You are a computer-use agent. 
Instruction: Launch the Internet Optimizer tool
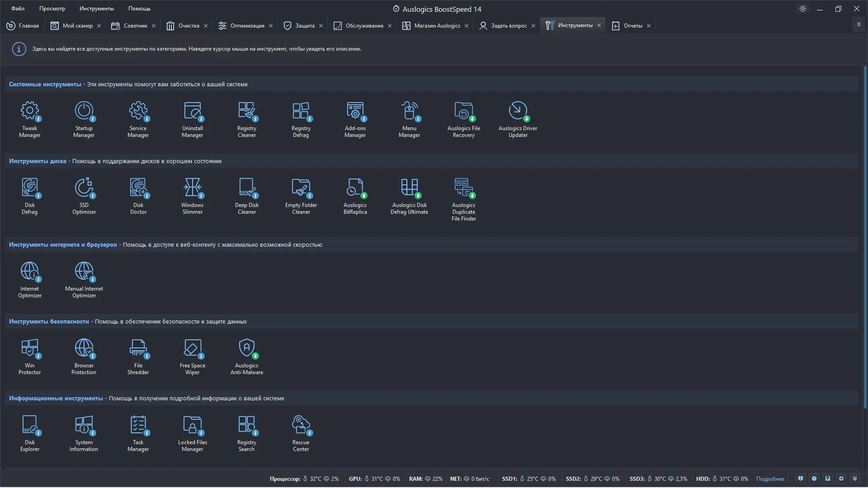click(x=30, y=279)
